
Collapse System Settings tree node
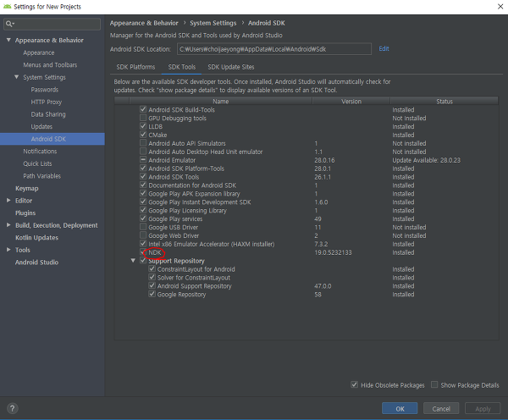coord(17,77)
